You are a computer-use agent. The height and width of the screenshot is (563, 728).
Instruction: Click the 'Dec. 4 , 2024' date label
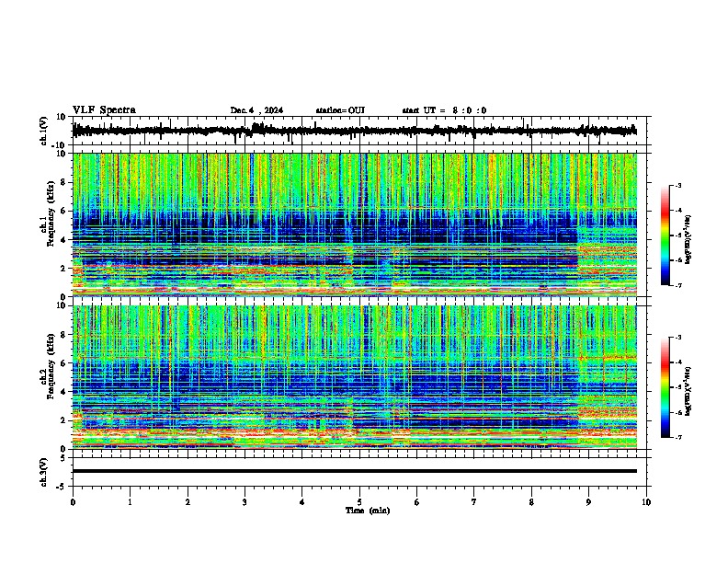click(x=256, y=110)
